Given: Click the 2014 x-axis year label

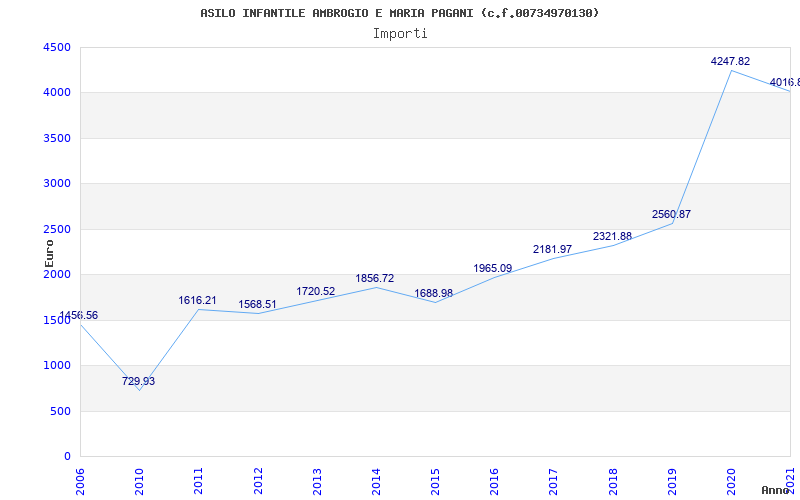Looking at the screenshot, I should [377, 481].
